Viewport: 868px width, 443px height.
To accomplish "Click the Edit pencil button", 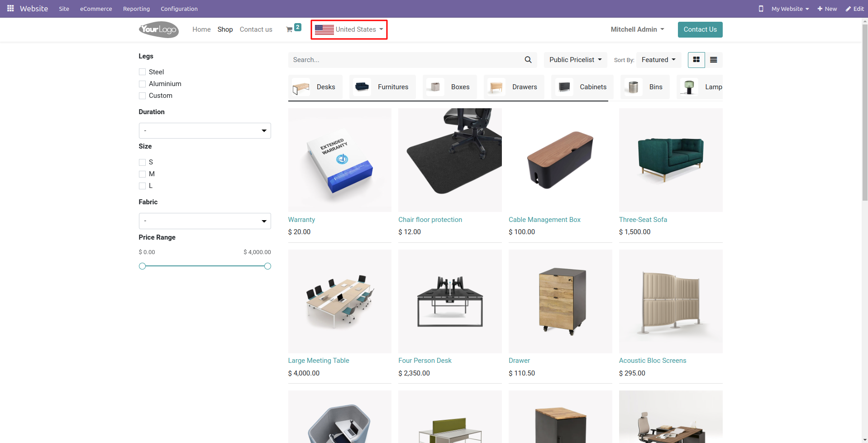I will click(x=854, y=9).
